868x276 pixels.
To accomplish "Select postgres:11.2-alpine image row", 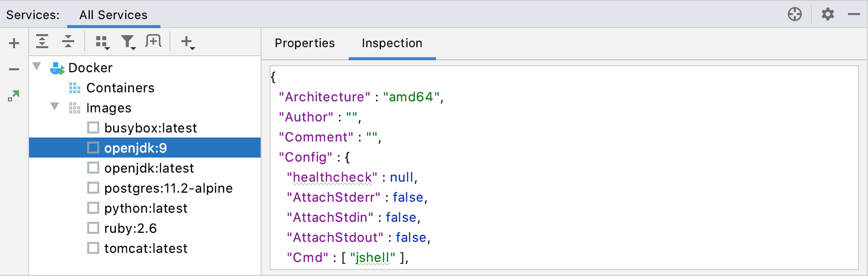I will click(145, 188).
